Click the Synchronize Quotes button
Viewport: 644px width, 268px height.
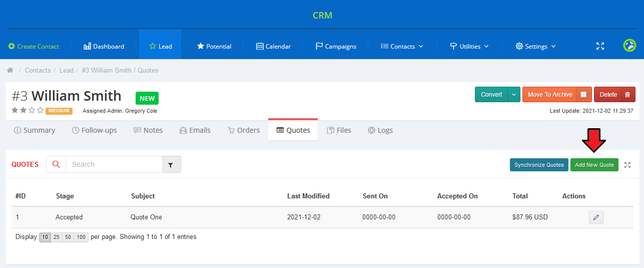click(x=539, y=165)
